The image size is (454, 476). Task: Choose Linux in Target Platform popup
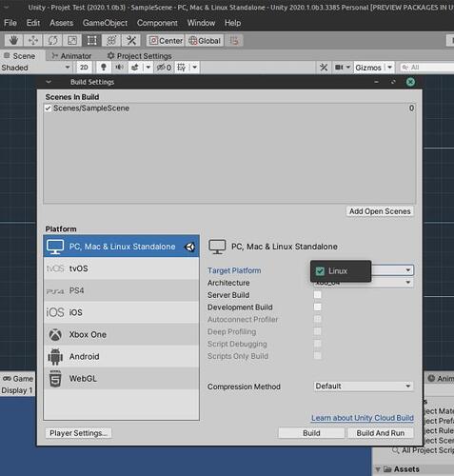(341, 271)
